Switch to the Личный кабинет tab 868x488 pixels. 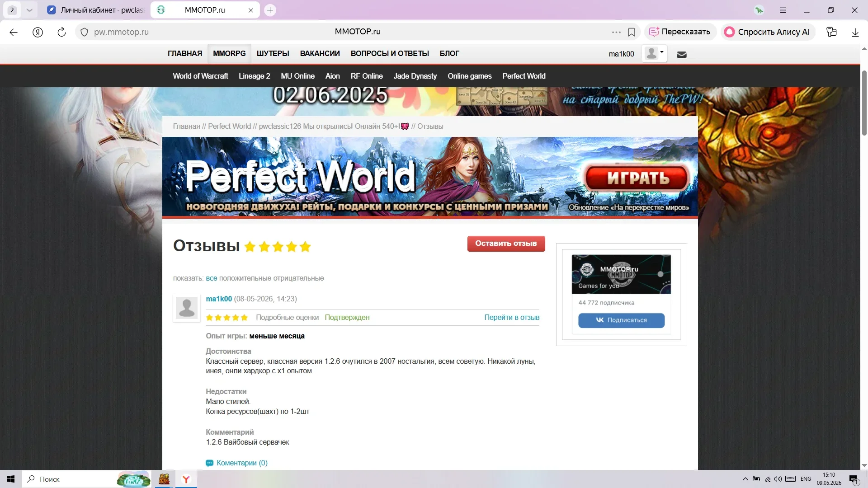(x=96, y=10)
